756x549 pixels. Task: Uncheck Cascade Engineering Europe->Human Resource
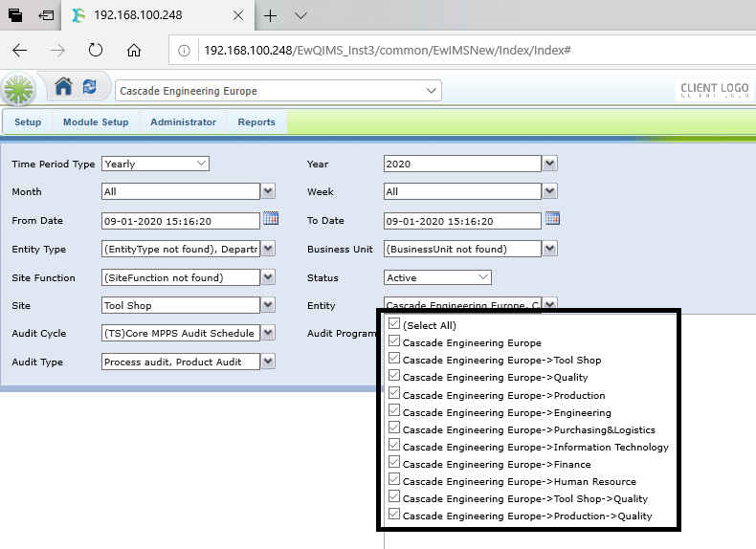tap(394, 479)
